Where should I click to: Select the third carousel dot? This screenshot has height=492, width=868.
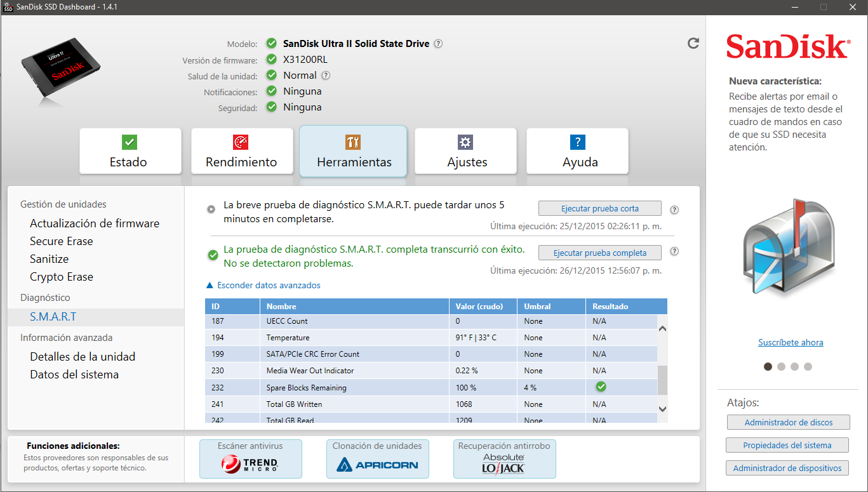794,366
